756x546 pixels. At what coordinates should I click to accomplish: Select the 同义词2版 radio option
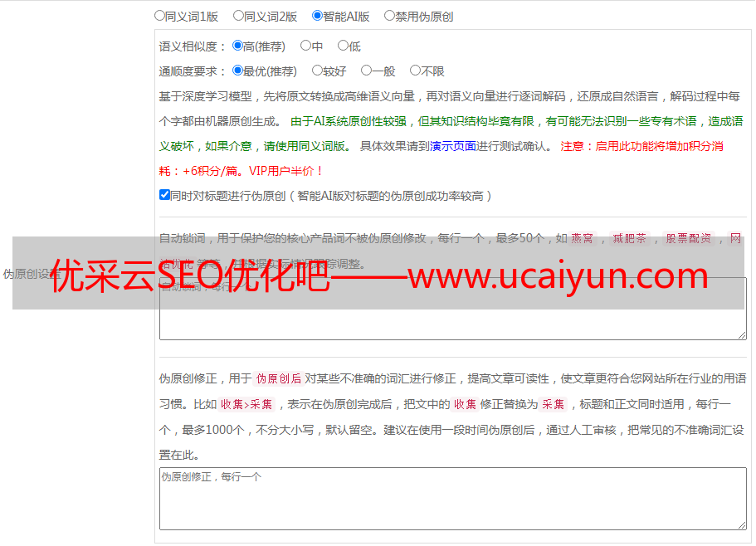click(x=238, y=16)
